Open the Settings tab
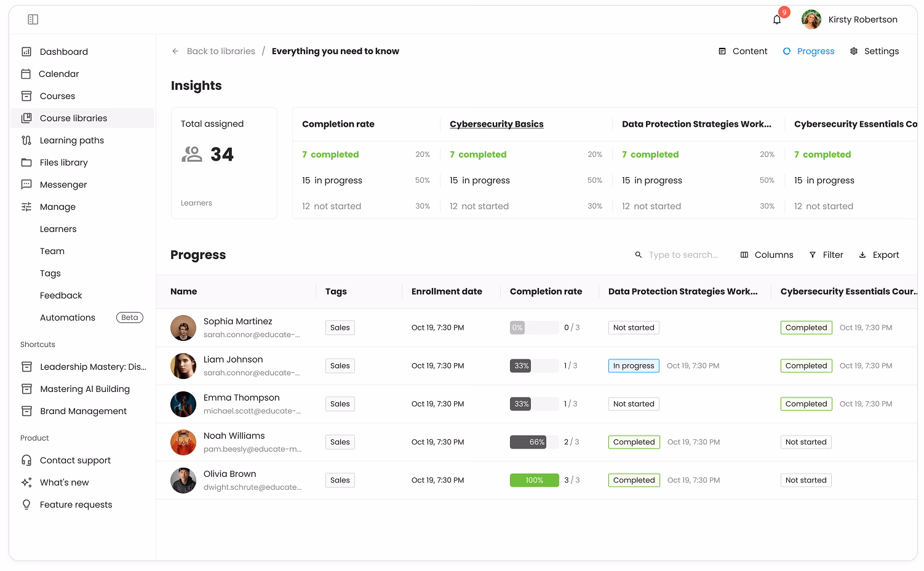The image size is (924, 571). pyautogui.click(x=874, y=51)
